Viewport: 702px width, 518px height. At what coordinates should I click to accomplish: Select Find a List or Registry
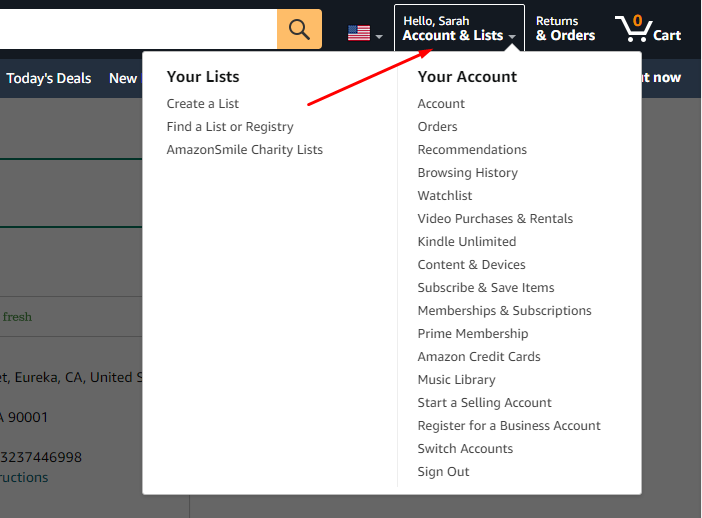(230, 127)
